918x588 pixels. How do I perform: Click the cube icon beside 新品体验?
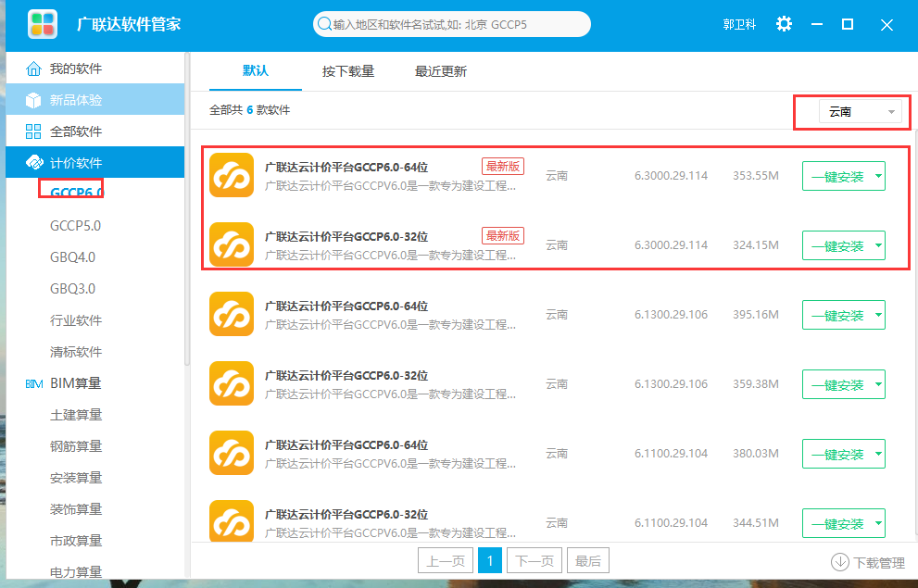33,100
